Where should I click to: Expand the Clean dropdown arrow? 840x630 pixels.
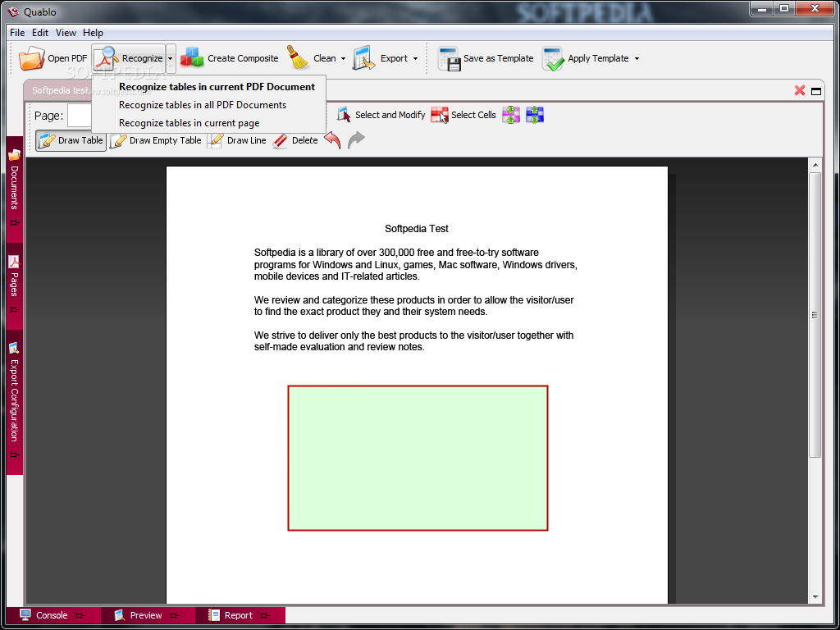(x=344, y=58)
